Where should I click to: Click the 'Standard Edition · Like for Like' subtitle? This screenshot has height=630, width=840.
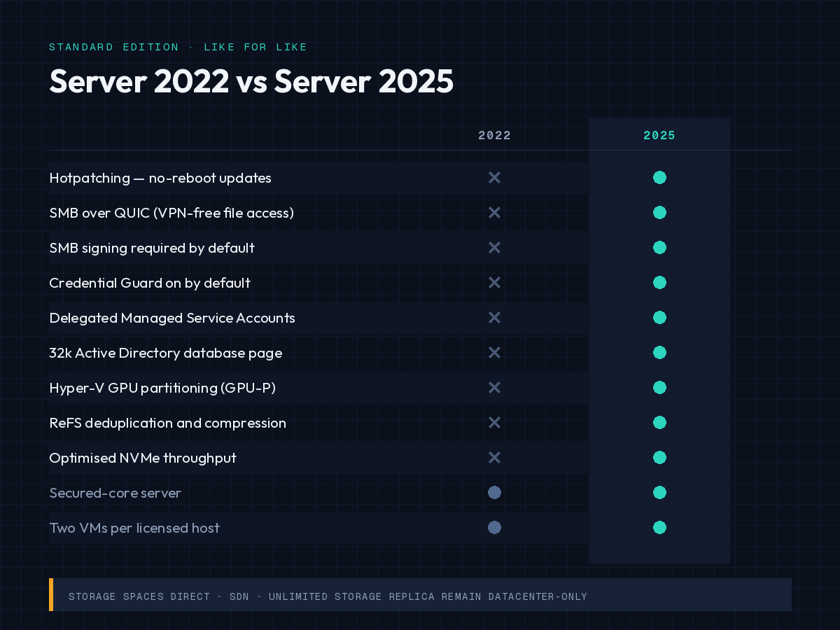[x=178, y=47]
